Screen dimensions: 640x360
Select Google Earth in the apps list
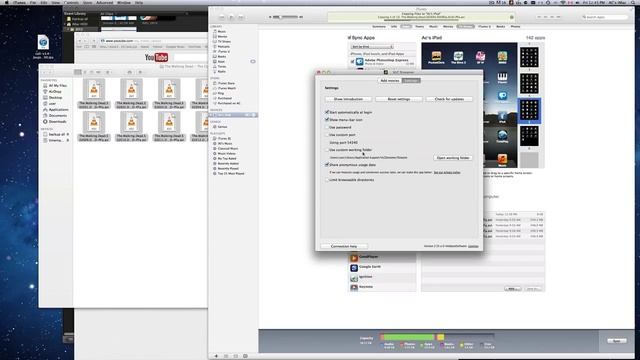(x=382, y=268)
